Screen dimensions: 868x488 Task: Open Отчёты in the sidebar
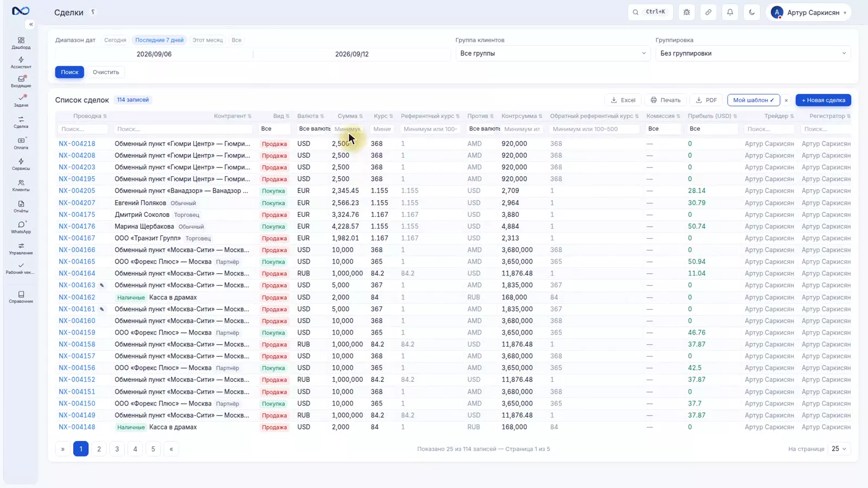pyautogui.click(x=21, y=207)
